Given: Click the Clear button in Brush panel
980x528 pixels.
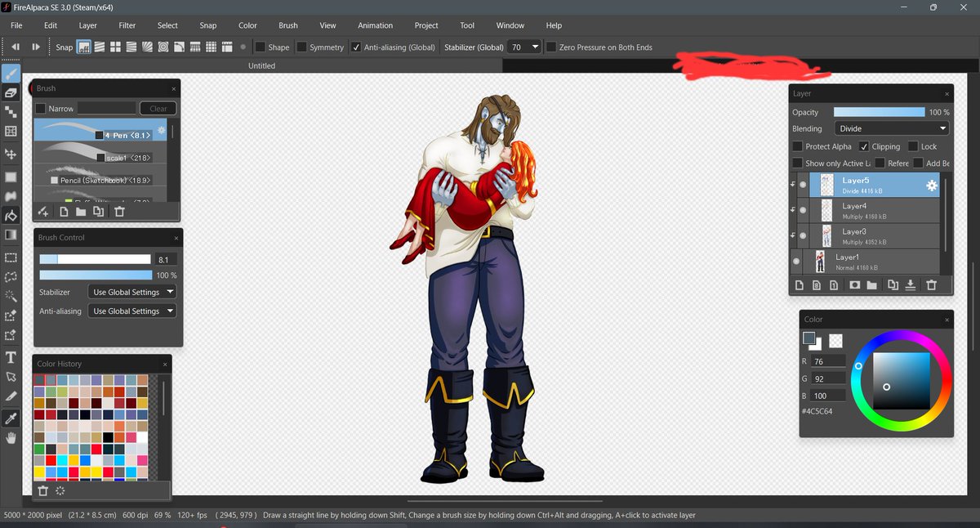Looking at the screenshot, I should pos(158,108).
